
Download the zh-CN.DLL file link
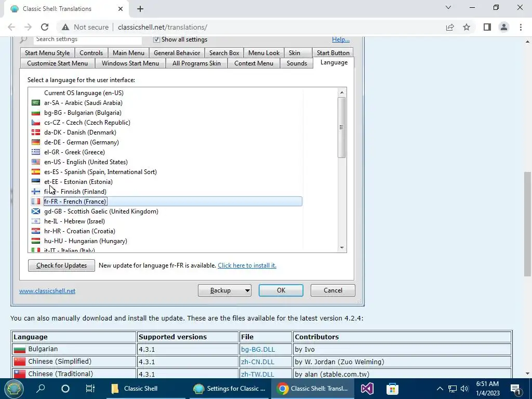(x=258, y=362)
